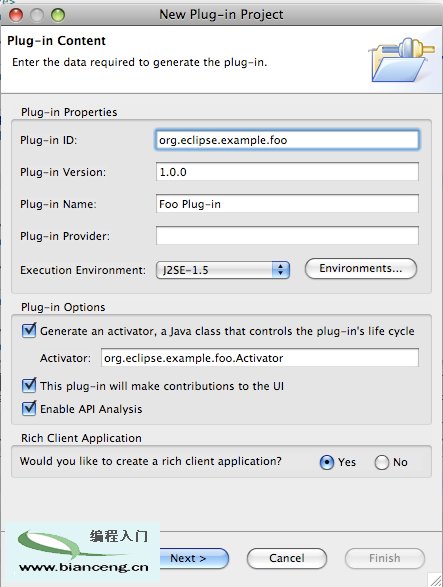The image size is (443, 587).
Task: Uncheck the contributions to the UI checkbox
Action: 29,385
